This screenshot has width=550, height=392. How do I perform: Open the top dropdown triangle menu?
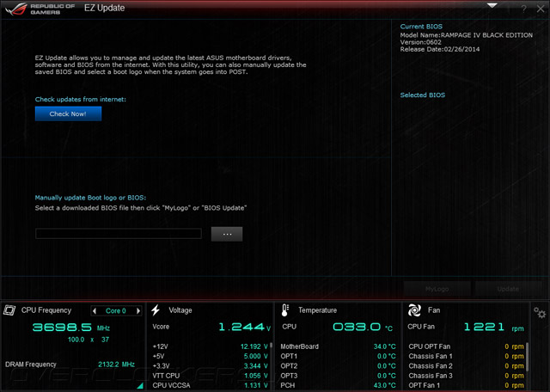(x=492, y=6)
